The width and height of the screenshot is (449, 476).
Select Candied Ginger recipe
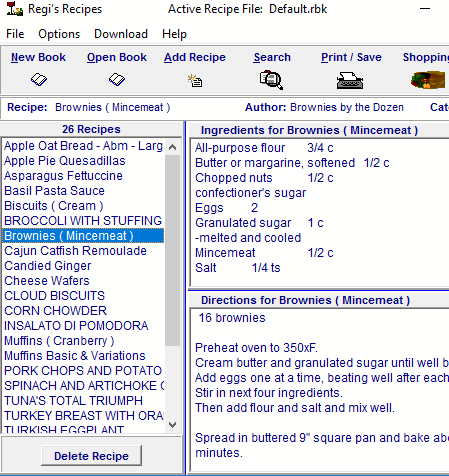pos(83,266)
